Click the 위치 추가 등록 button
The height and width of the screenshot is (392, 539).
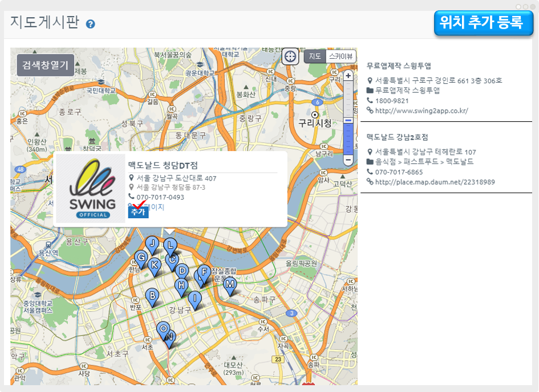[x=483, y=23]
